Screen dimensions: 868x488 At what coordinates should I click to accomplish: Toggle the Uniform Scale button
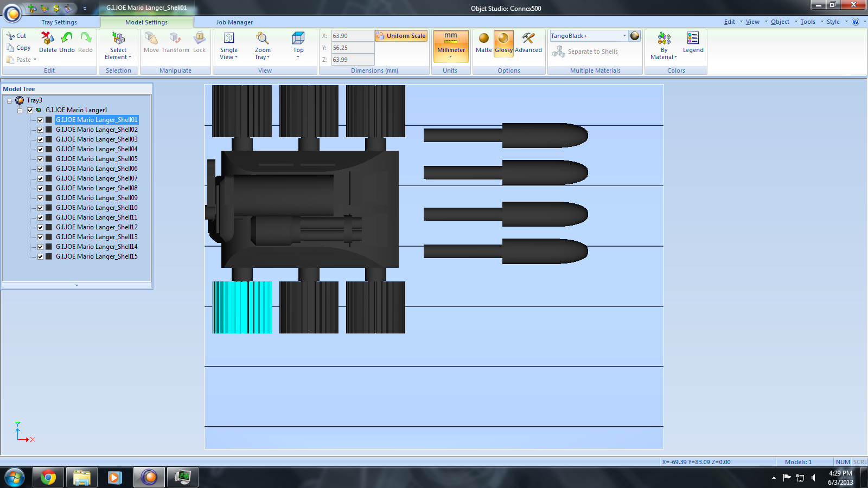click(401, 36)
